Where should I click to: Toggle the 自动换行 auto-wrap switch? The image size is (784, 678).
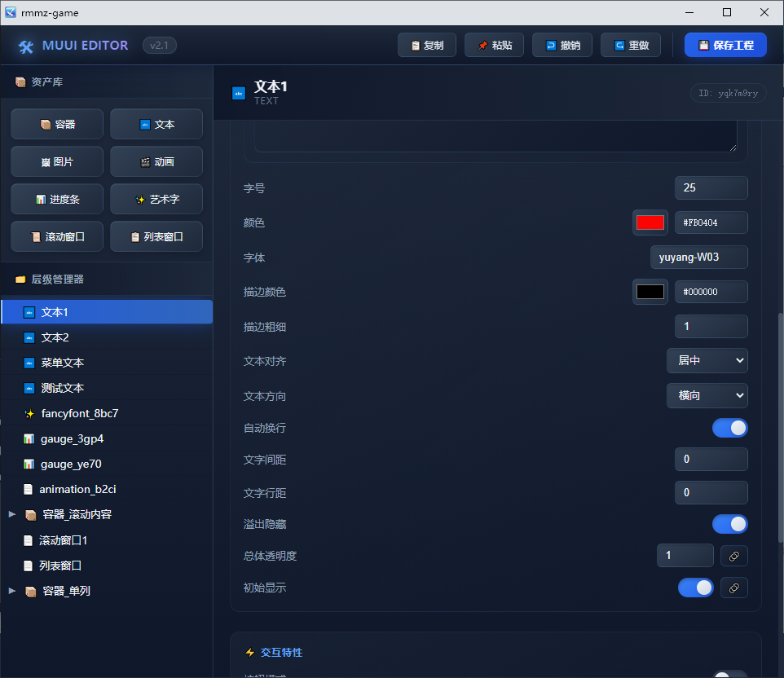[x=730, y=428]
